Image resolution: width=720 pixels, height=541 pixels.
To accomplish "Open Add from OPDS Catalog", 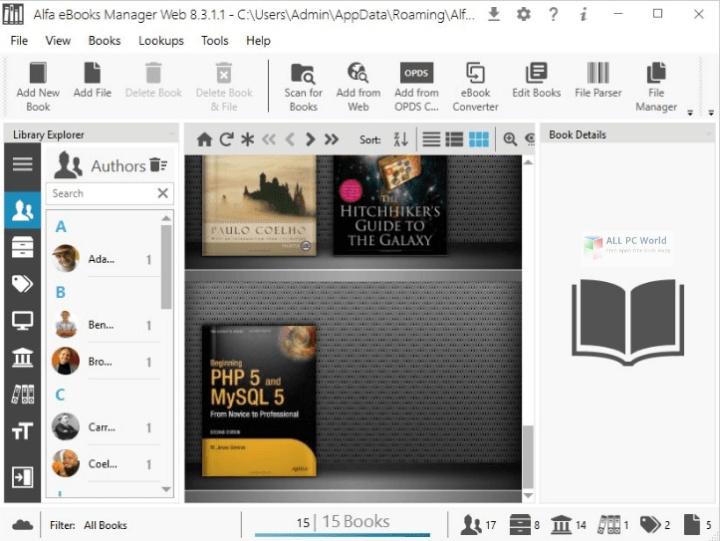I will [416, 87].
